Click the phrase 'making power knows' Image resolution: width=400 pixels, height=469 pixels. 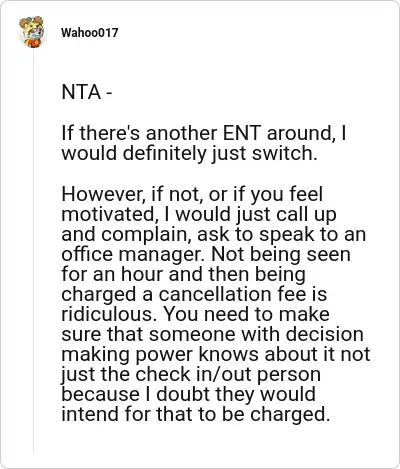click(x=160, y=354)
